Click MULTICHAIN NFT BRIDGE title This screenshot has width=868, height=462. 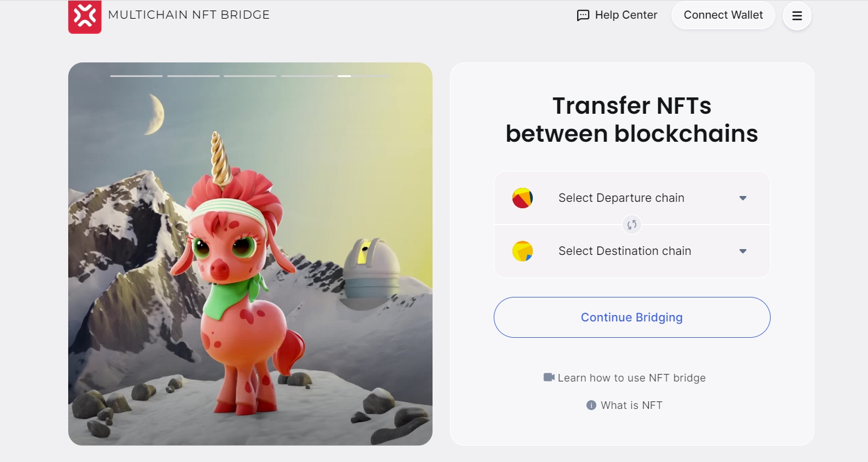point(189,15)
